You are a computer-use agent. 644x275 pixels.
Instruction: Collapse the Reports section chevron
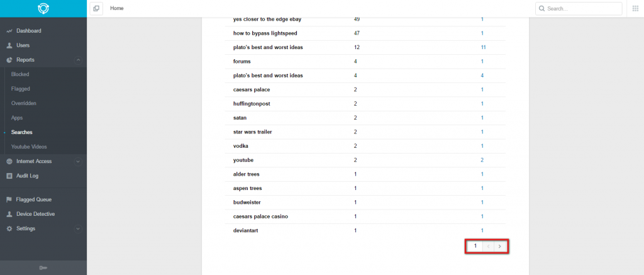(x=77, y=60)
